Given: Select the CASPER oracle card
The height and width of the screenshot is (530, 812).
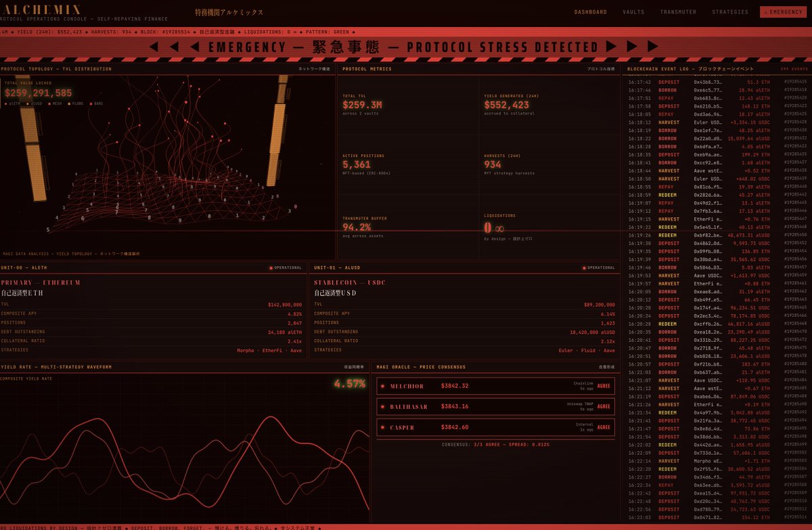Looking at the screenshot, I should point(495,427).
